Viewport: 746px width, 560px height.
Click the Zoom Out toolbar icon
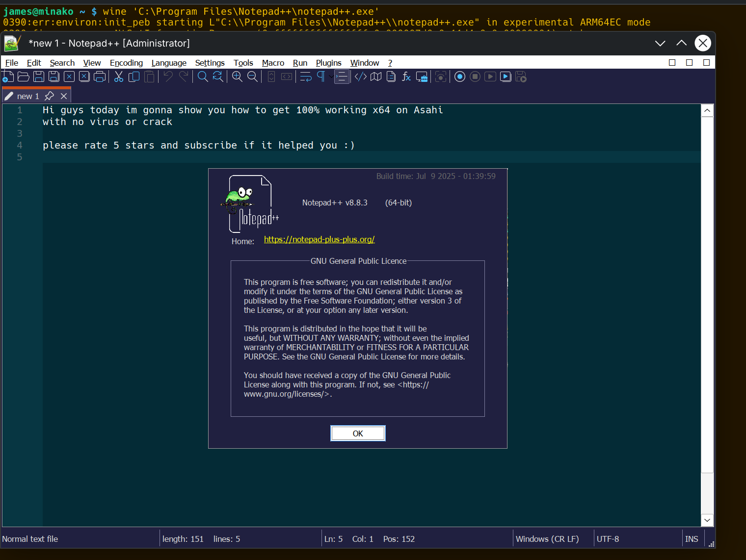pyautogui.click(x=252, y=76)
